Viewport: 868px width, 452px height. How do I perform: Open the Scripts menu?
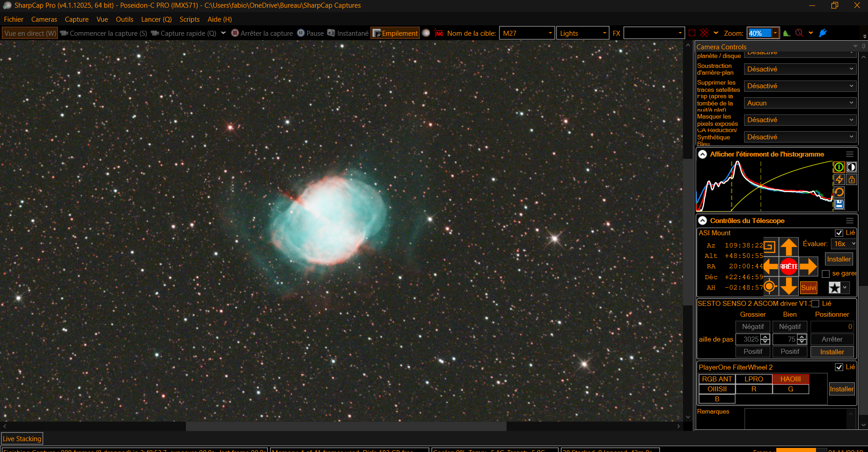pos(190,19)
